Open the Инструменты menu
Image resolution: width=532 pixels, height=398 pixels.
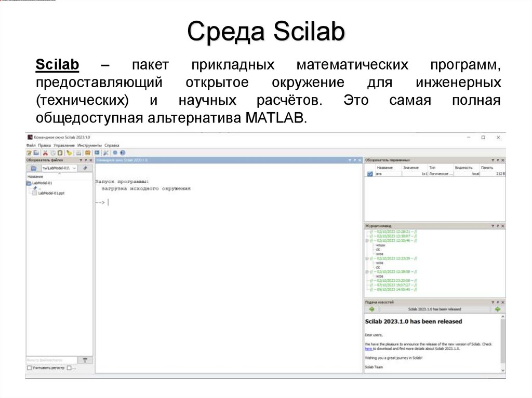pyautogui.click(x=89, y=145)
